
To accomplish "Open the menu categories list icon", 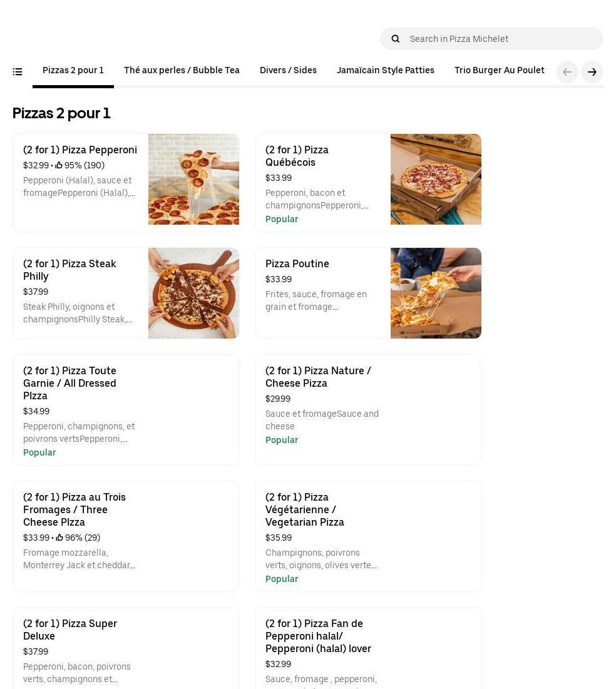I will (18, 72).
